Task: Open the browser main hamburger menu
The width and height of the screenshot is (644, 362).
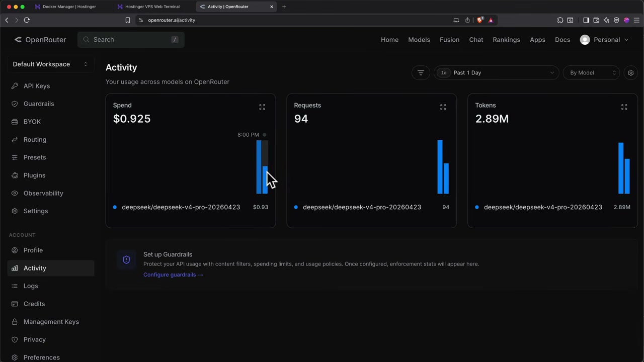Action: pos(636,20)
